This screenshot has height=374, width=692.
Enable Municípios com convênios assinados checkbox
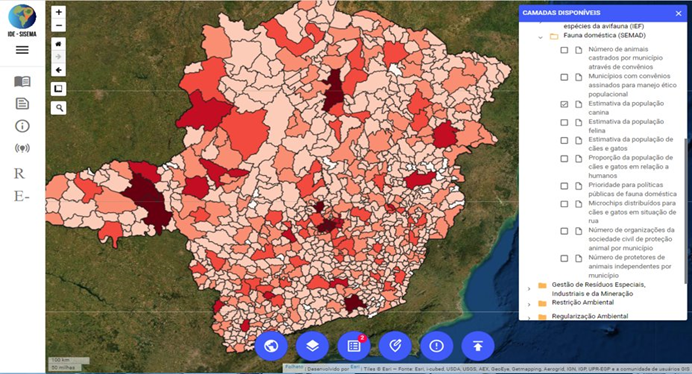coord(564,77)
